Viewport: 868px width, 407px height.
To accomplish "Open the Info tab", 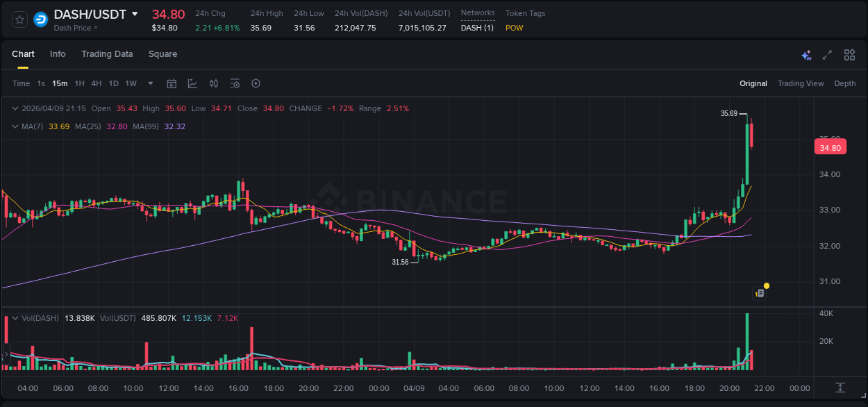I will 58,54.
